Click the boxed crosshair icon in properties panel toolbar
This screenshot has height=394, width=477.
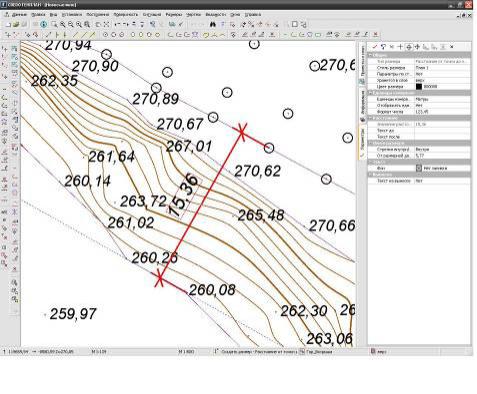click(409, 47)
